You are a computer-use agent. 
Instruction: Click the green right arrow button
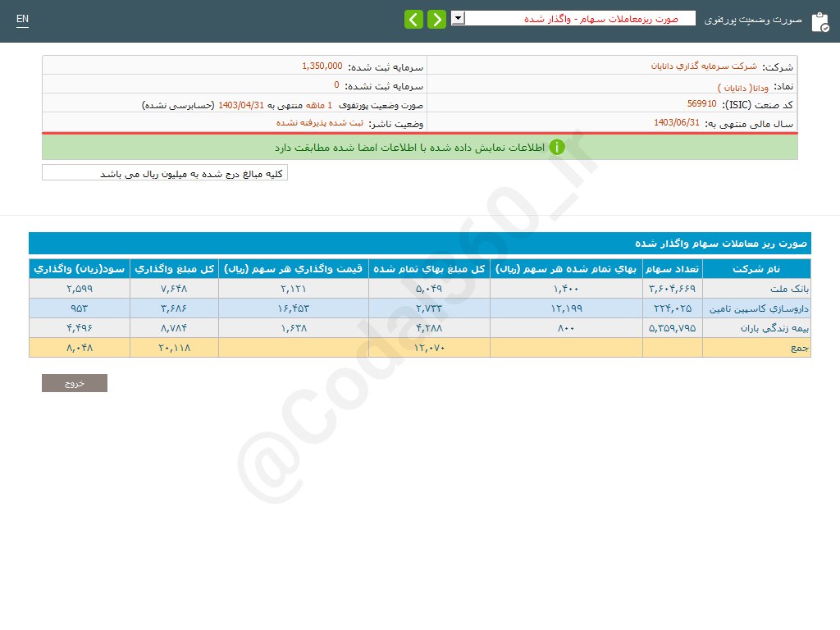[436, 19]
